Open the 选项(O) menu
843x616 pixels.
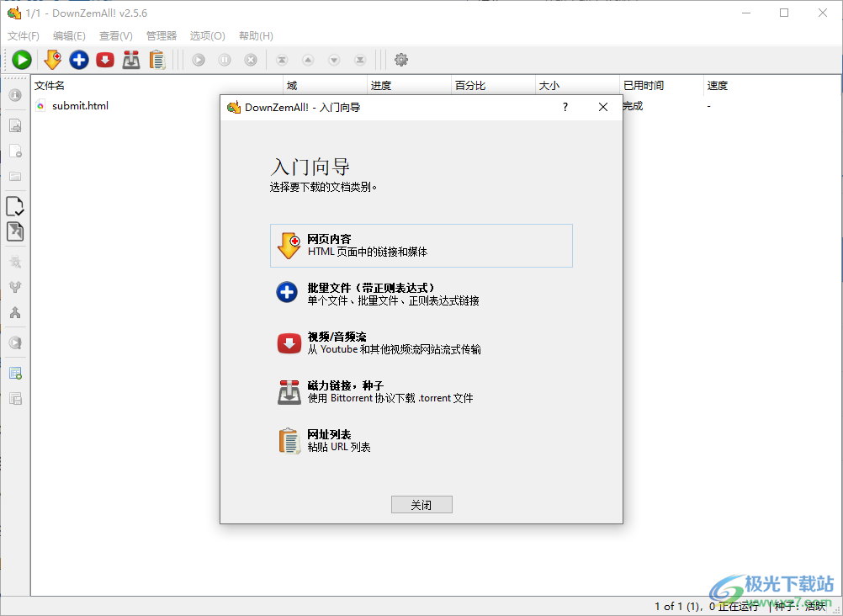click(207, 36)
